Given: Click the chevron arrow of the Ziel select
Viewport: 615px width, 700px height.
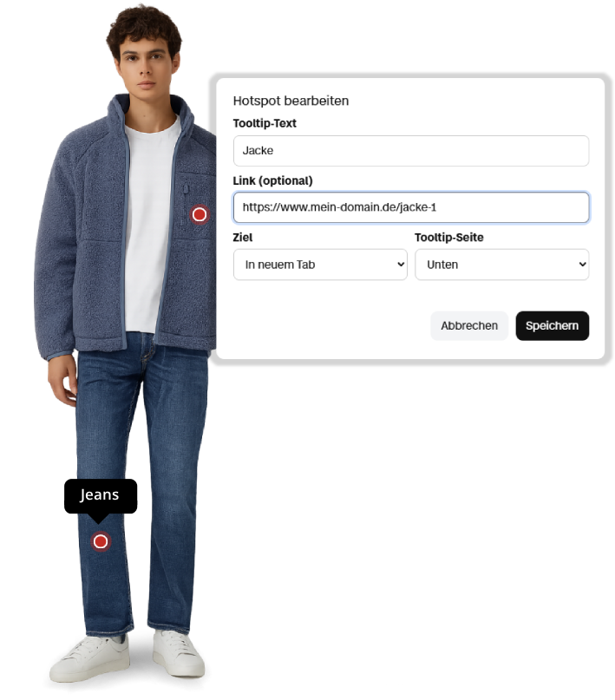Looking at the screenshot, I should [x=401, y=265].
